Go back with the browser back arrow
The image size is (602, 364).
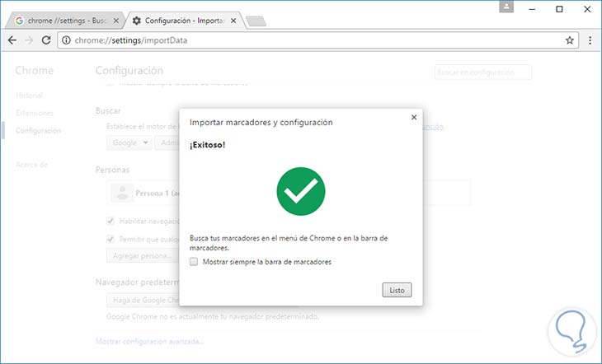pos(12,40)
